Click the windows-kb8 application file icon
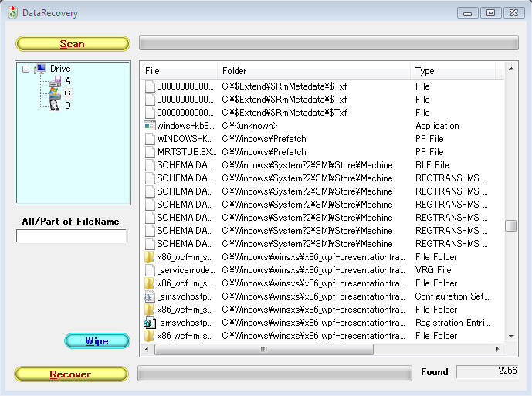 pyautogui.click(x=151, y=126)
